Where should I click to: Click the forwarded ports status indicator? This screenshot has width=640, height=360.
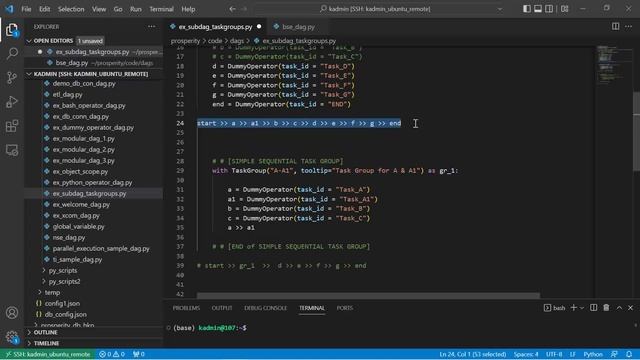click(139, 354)
